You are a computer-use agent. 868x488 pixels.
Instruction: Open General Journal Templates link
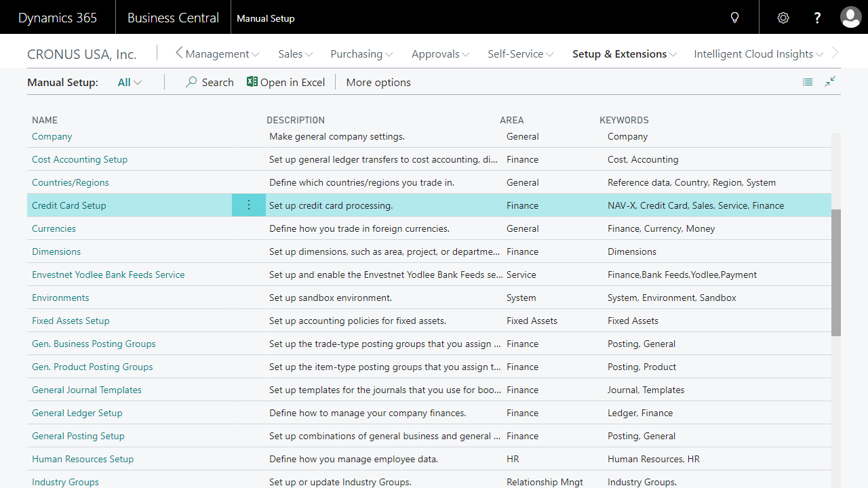(x=87, y=390)
